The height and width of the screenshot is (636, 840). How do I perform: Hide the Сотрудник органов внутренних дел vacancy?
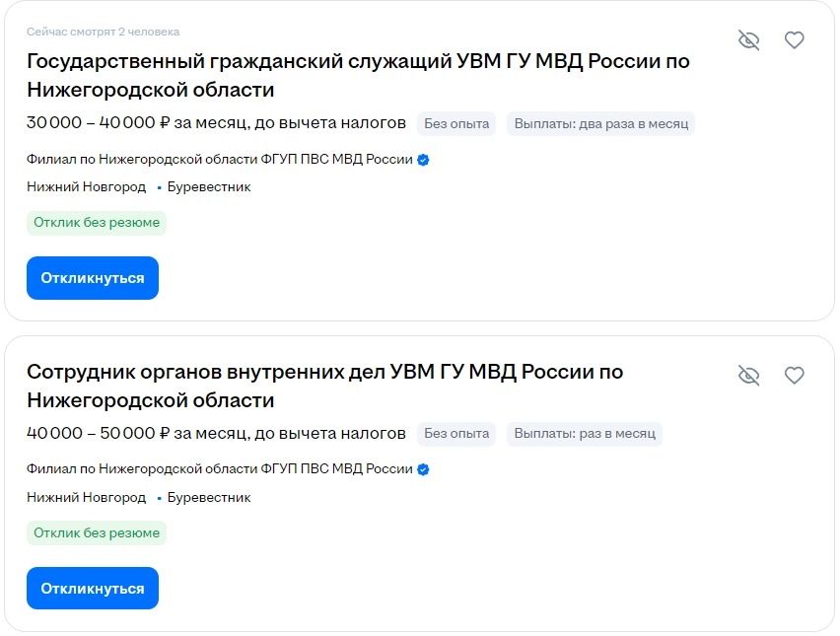[x=749, y=376]
